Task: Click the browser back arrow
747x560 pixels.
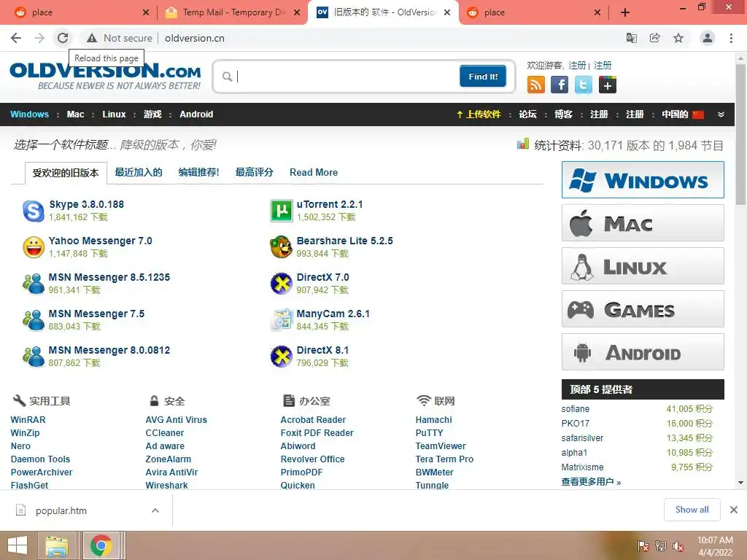Action: coord(16,38)
